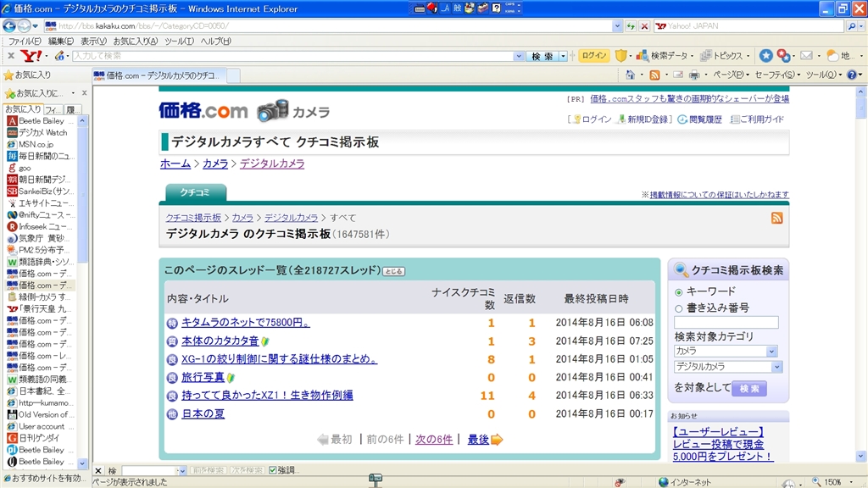
Task: Click the 価格.com logo
Action: coord(203,111)
